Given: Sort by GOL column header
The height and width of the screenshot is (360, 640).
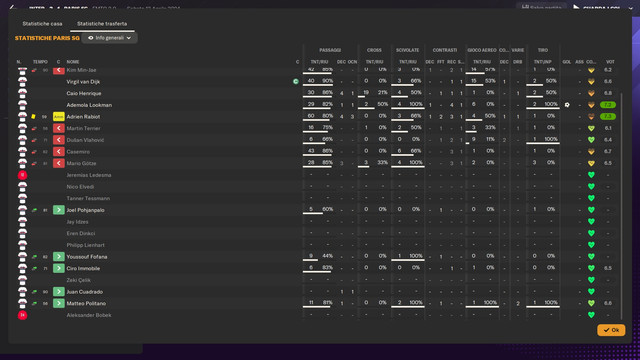Looking at the screenshot, I should click(x=567, y=62).
